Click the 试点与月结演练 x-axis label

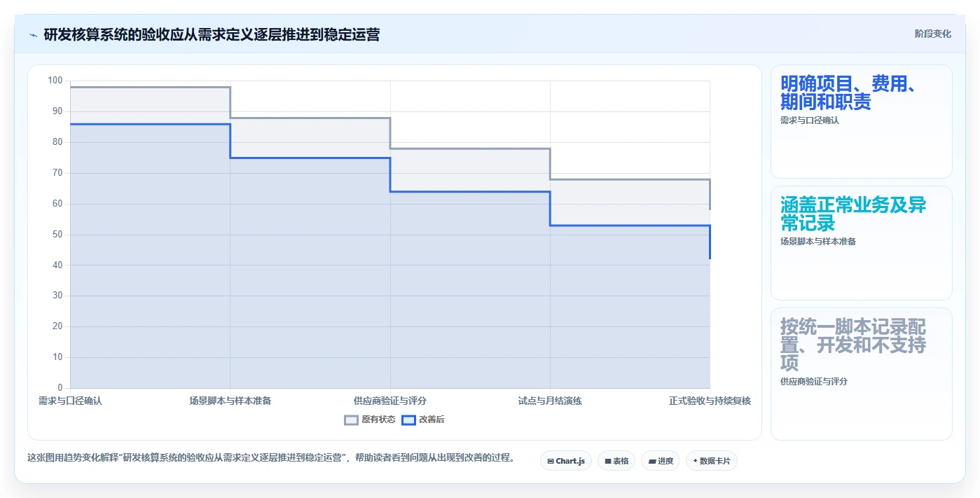[550, 401]
